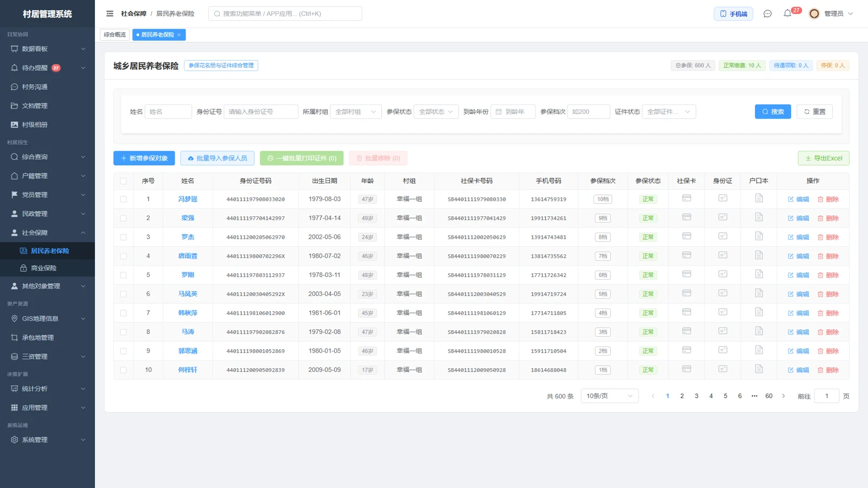Edit the record of 韩秋萍
Screen dimensions: 868x488
click(798, 313)
